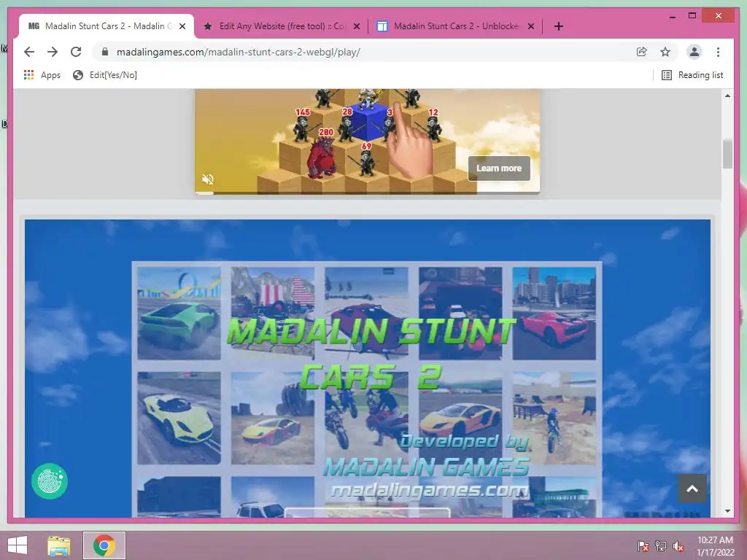Click the address bar URL
Image resolution: width=747 pixels, height=560 pixels.
click(239, 52)
